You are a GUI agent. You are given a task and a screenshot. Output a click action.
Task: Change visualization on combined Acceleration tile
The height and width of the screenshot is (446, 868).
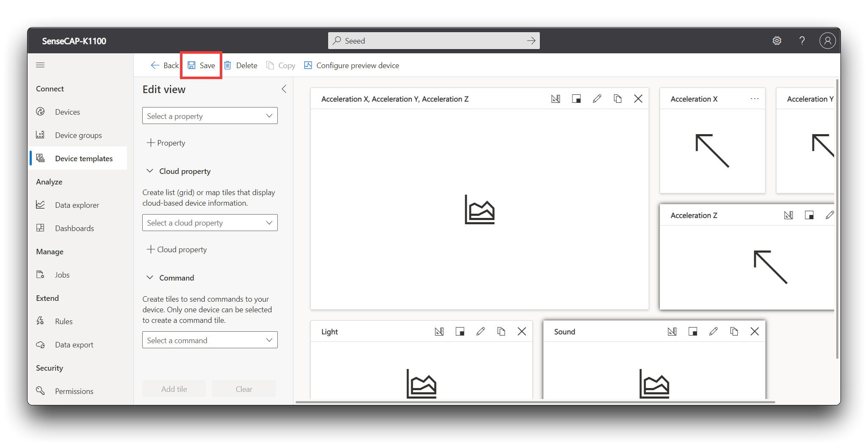(556, 99)
